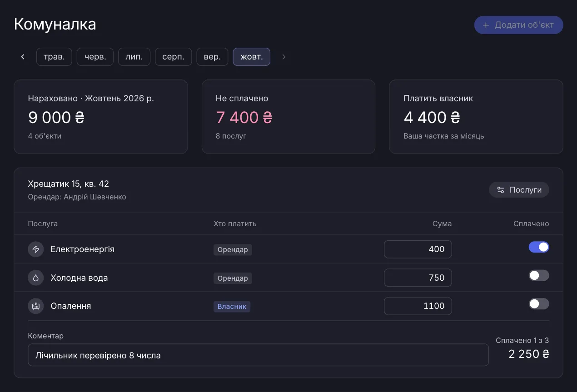Screen dimensions: 577x392
Task: Select the трав. month tab
Action: (x=54, y=57)
